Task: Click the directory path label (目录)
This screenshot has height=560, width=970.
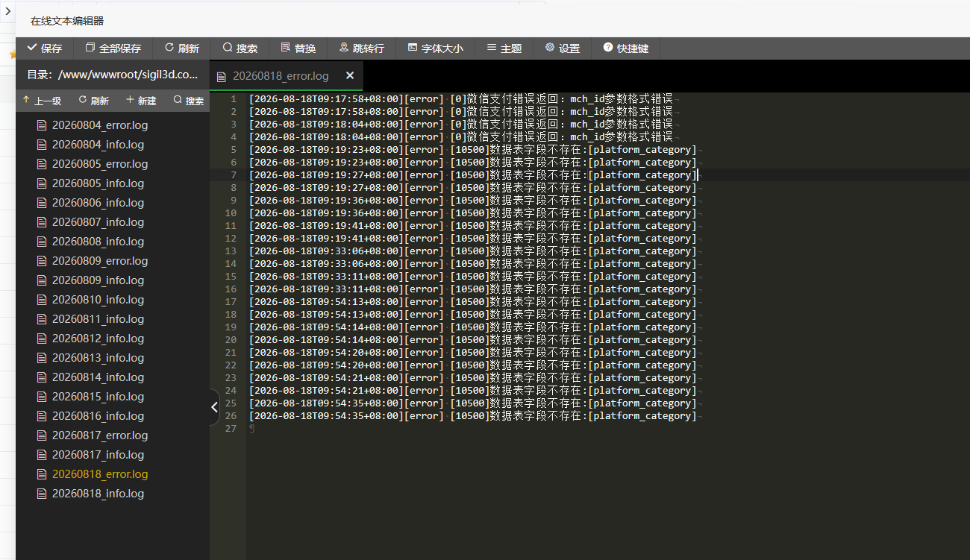Action: point(113,75)
